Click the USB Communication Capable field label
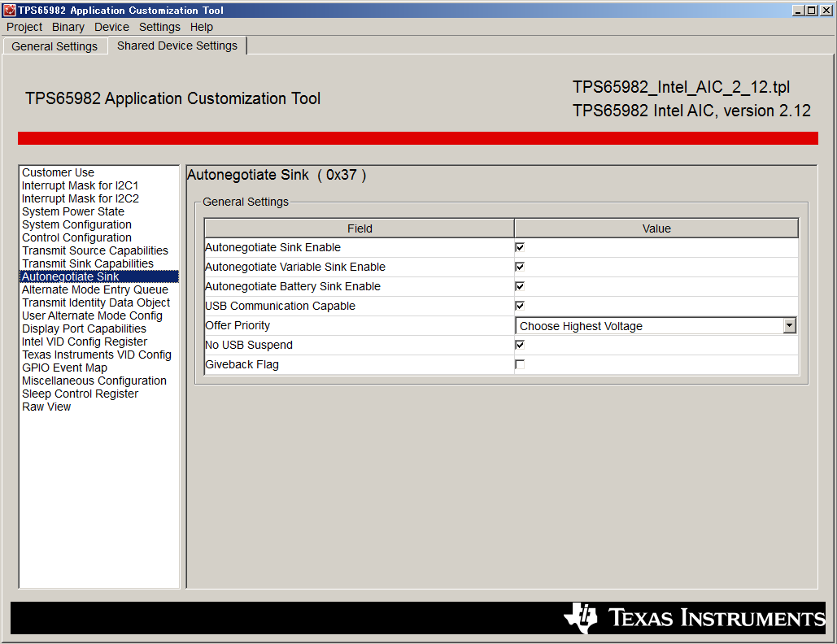 (x=281, y=306)
